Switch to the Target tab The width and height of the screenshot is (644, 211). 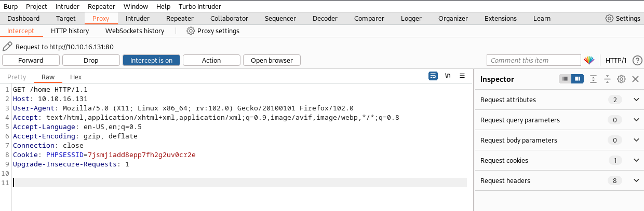(x=66, y=18)
